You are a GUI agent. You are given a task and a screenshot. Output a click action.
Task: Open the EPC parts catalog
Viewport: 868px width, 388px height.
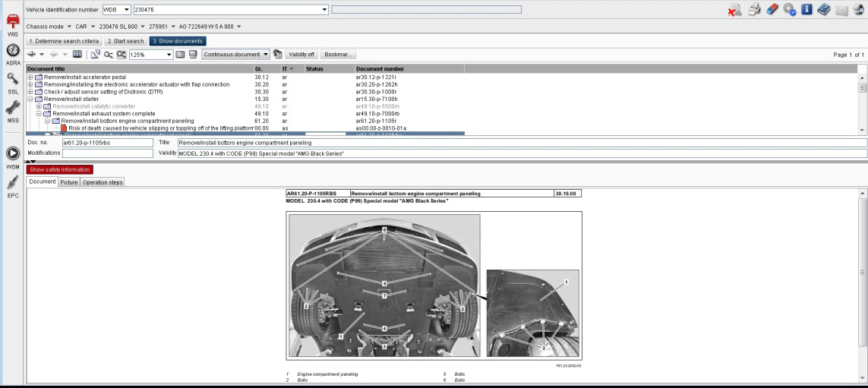tap(13, 186)
